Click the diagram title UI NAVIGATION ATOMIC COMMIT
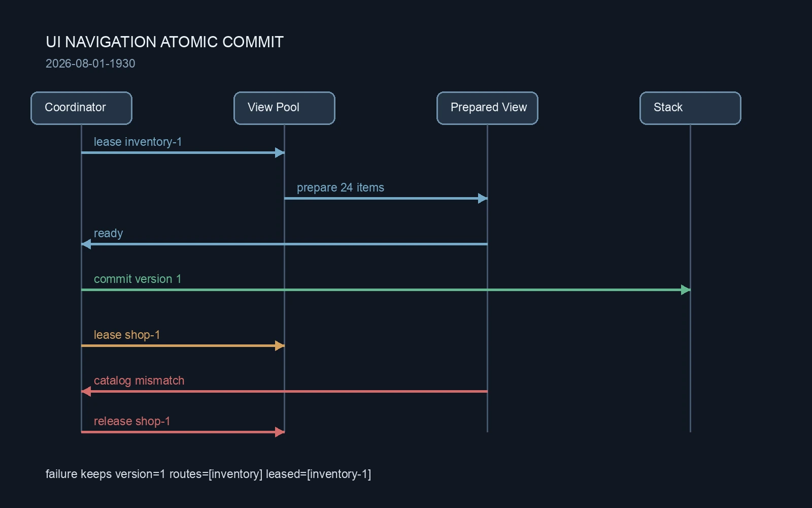 [x=164, y=42]
